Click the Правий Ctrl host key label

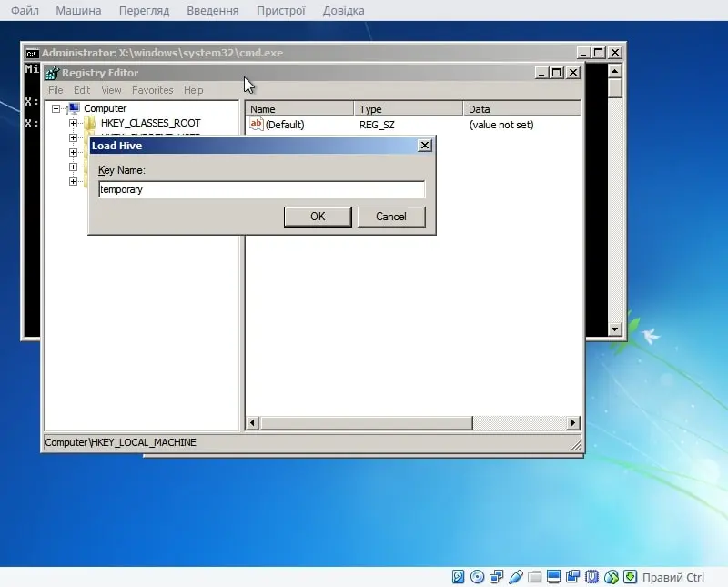coord(673,577)
